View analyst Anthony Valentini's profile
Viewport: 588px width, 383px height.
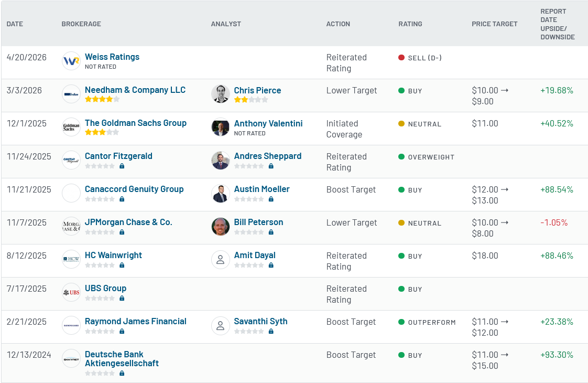[268, 123]
